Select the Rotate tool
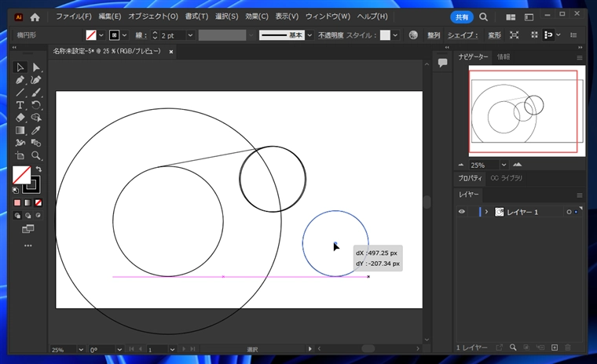The width and height of the screenshot is (597, 364). 36,105
